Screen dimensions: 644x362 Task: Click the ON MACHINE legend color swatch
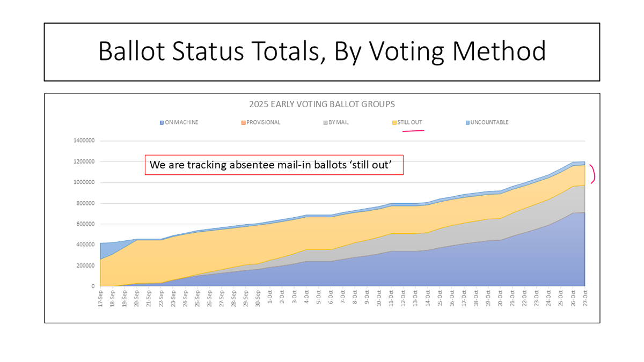coord(162,123)
